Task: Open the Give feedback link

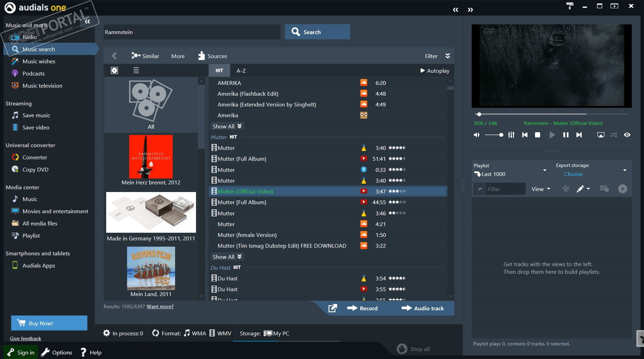Action: point(25,338)
